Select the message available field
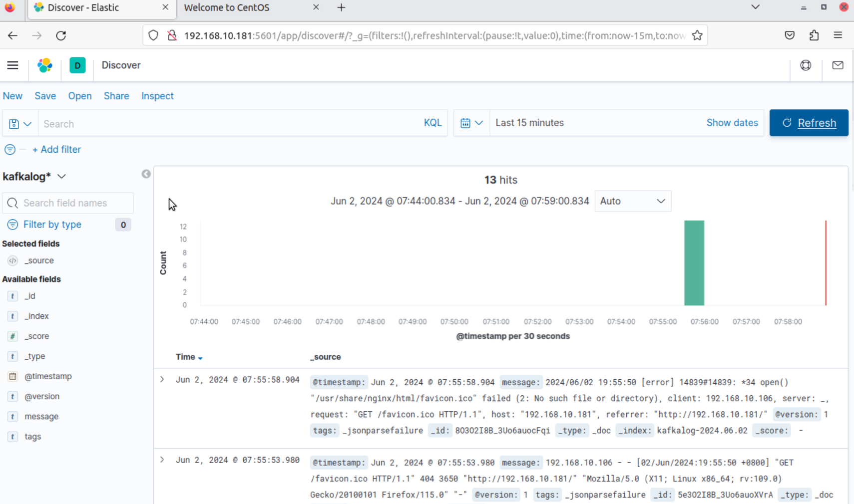The width and height of the screenshot is (854, 504). pyautogui.click(x=41, y=417)
